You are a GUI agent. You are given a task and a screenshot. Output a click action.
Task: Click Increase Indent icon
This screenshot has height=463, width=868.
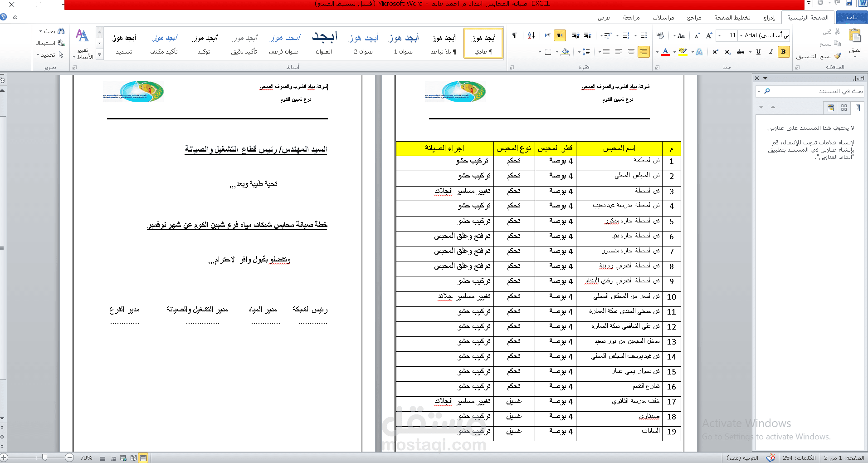[575, 35]
